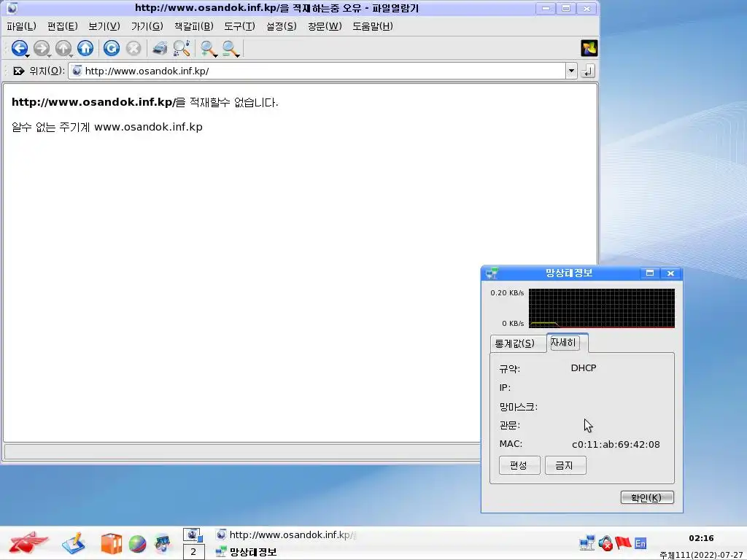The width and height of the screenshot is (747, 560).
Task: Switch to virtual desktop 1 in pager
Action: pos(193,534)
